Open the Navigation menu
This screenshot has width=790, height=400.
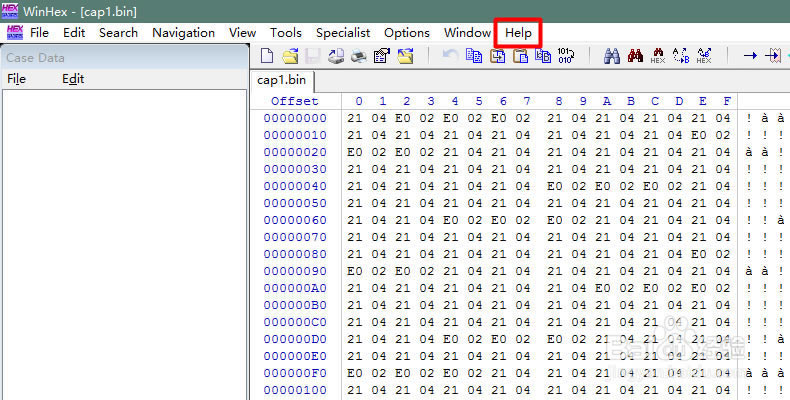click(x=183, y=32)
